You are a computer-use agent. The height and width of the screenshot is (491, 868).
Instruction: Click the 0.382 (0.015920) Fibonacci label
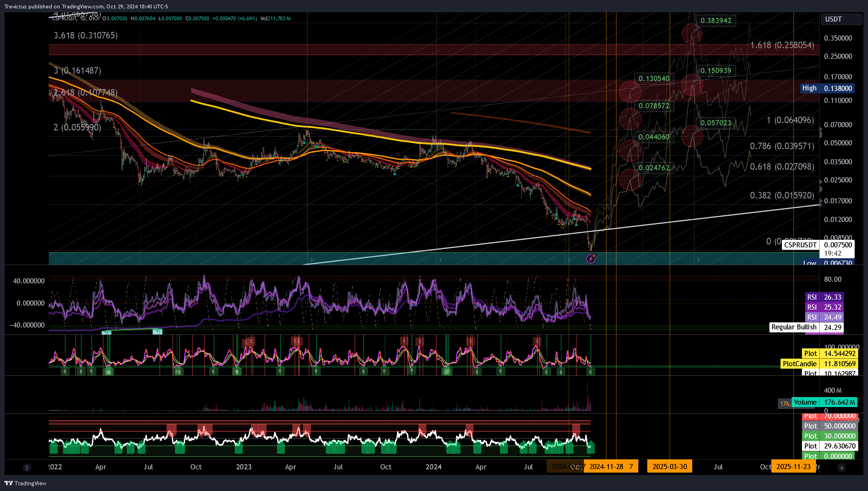(782, 195)
